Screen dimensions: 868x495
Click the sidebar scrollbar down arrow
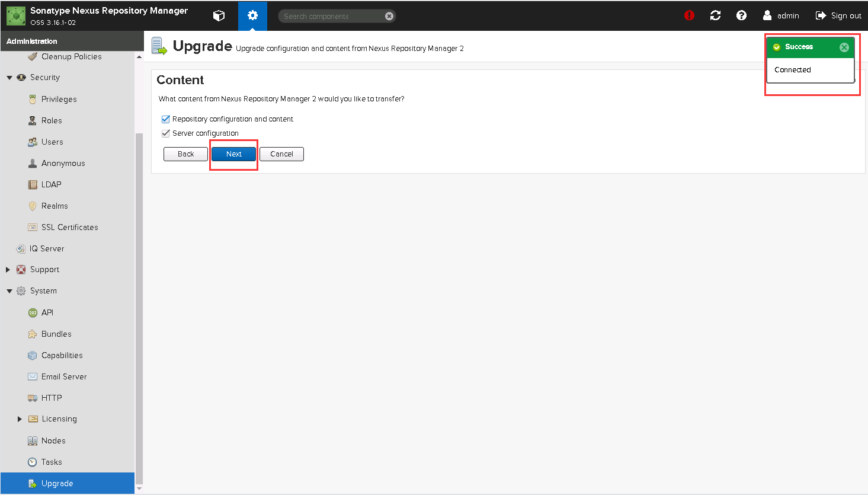pyautogui.click(x=139, y=489)
